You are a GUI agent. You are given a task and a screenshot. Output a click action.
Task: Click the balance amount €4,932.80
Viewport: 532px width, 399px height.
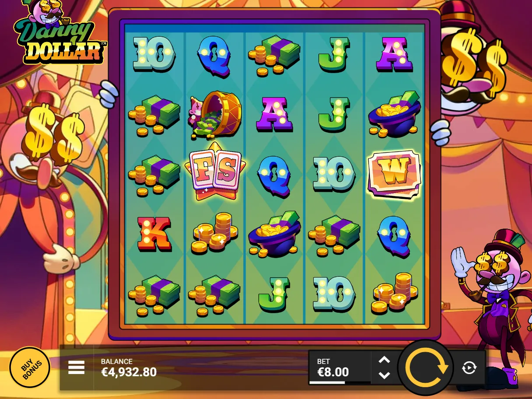tap(129, 372)
